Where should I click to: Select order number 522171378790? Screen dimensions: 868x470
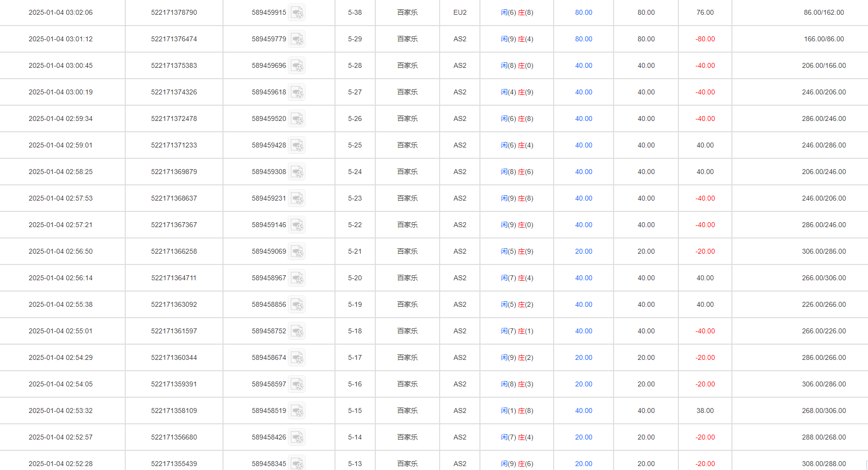pyautogui.click(x=174, y=13)
